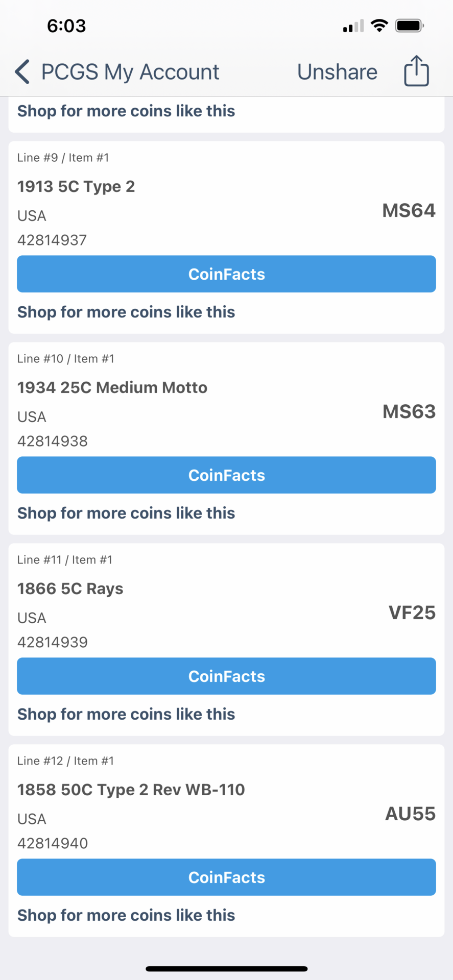
Task: Tap certification number 42814940
Action: 53,843
